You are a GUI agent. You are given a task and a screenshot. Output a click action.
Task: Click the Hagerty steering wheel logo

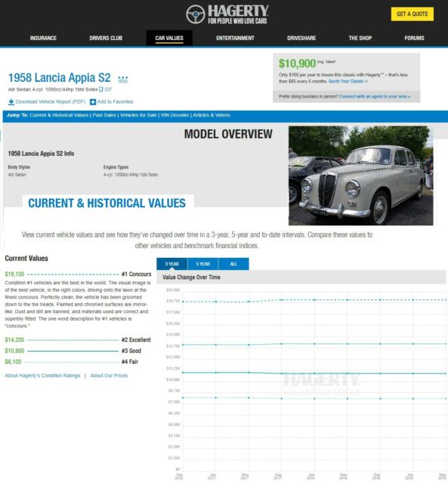coord(196,14)
